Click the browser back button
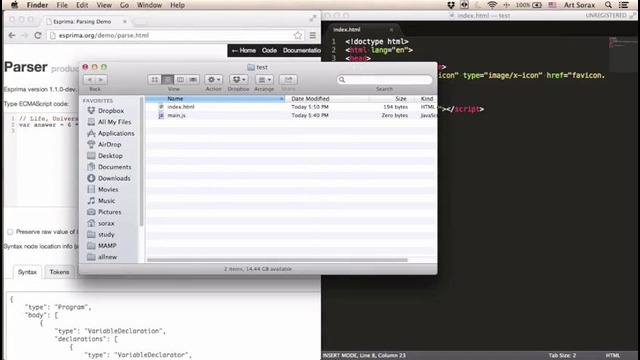640x360 pixels. (x=12, y=36)
